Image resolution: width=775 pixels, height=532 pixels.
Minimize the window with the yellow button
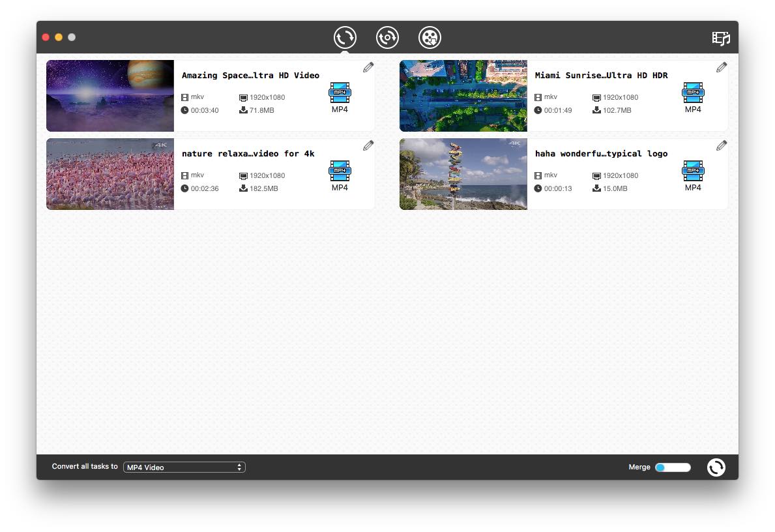tap(58, 37)
